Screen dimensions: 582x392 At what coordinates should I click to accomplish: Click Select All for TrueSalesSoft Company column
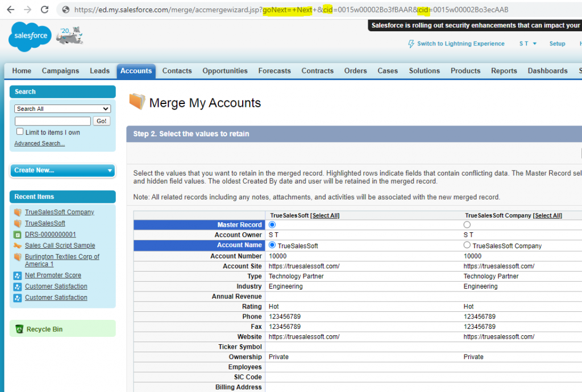547,215
